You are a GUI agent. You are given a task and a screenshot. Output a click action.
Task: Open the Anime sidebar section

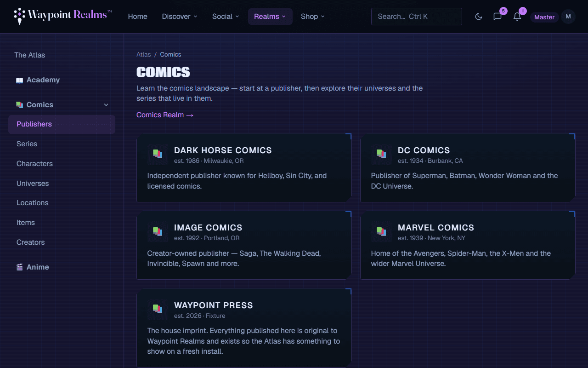(x=62, y=267)
